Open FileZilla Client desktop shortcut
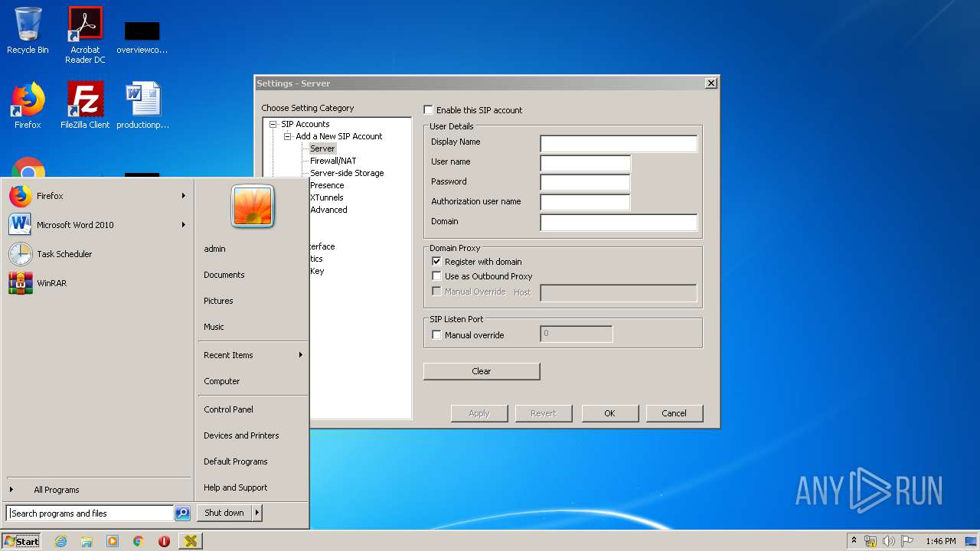The width and height of the screenshot is (980, 551). click(85, 106)
